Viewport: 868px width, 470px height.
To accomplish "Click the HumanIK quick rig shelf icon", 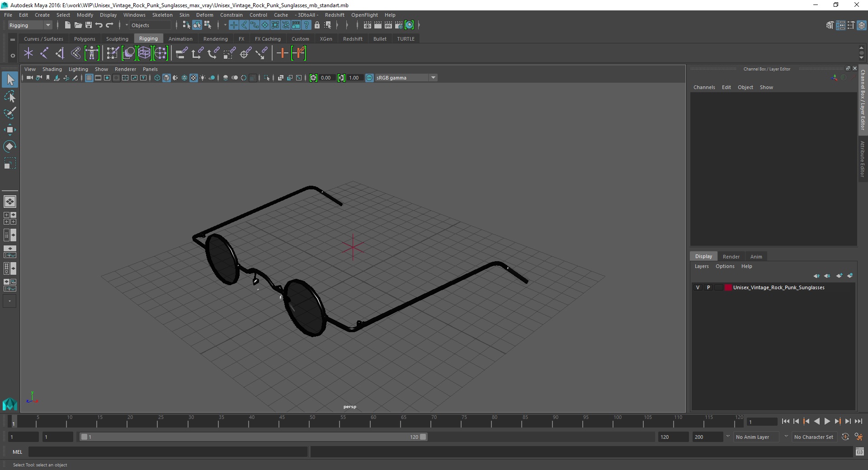I will tap(92, 53).
